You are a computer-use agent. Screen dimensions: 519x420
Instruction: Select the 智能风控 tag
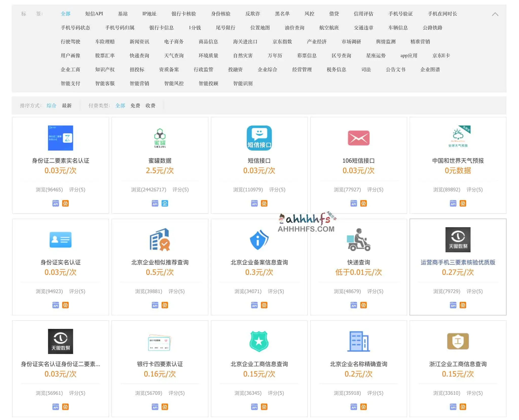coord(174,83)
